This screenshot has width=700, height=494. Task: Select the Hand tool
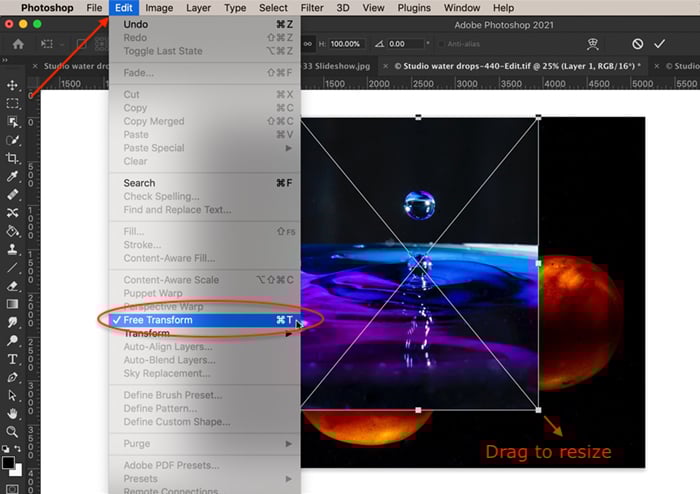coord(12,414)
